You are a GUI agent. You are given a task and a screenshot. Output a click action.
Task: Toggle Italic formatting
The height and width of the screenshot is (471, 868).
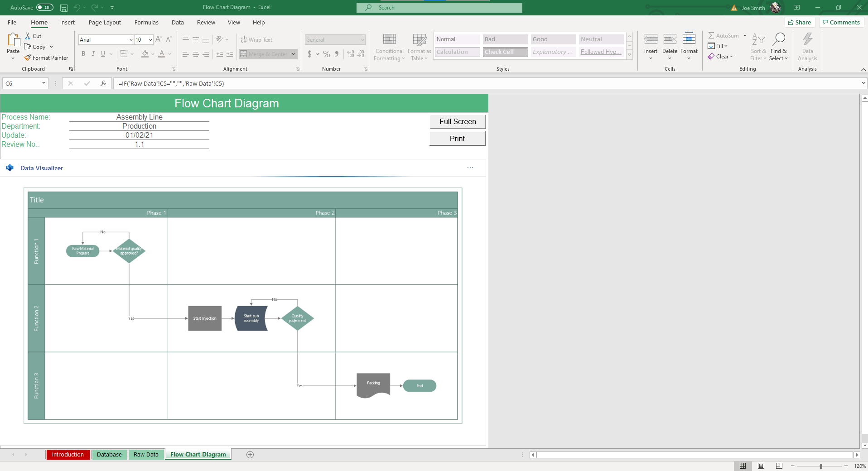93,54
